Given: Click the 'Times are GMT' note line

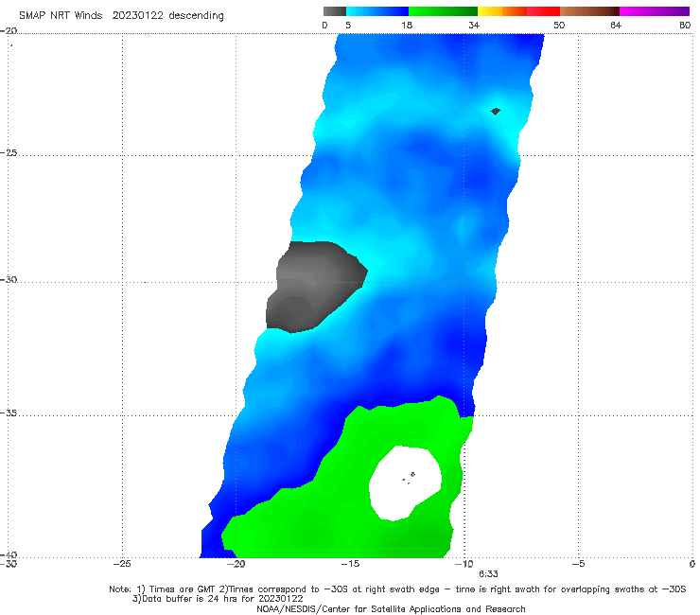Looking at the screenshot, I should click(397, 589).
